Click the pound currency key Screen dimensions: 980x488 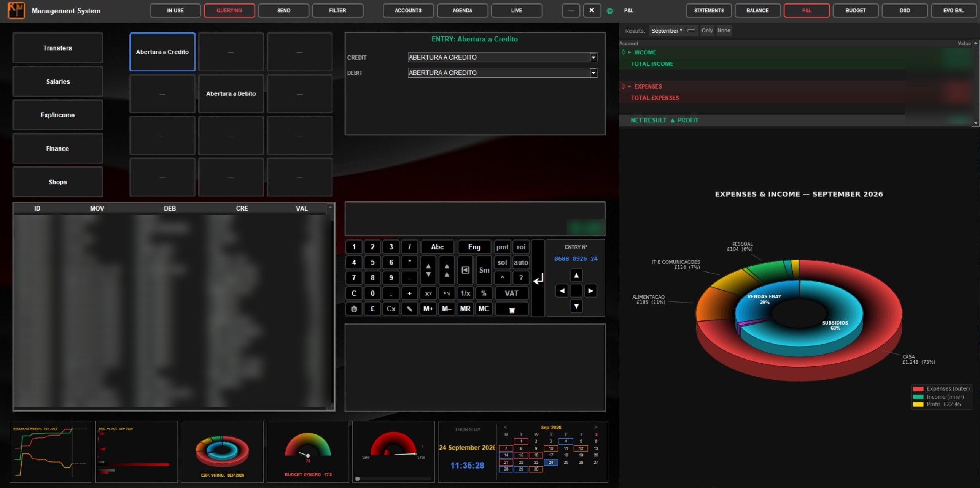tap(372, 309)
